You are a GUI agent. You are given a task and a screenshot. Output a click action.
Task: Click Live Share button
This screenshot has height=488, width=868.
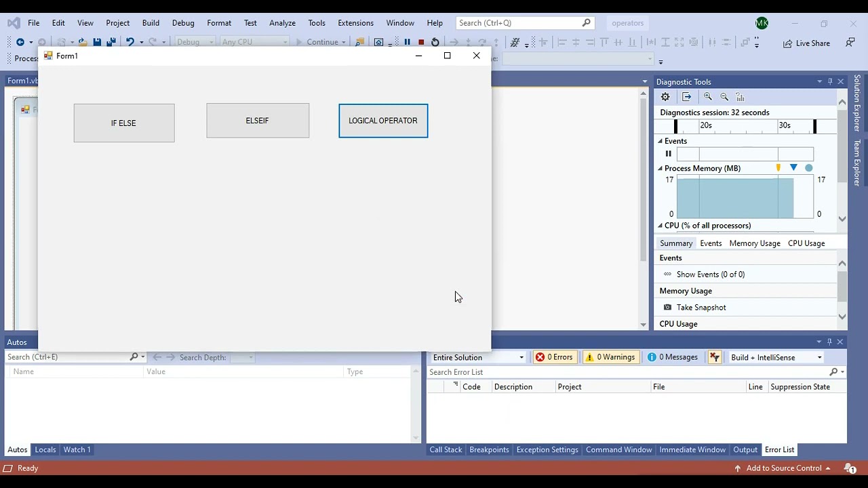pos(806,43)
